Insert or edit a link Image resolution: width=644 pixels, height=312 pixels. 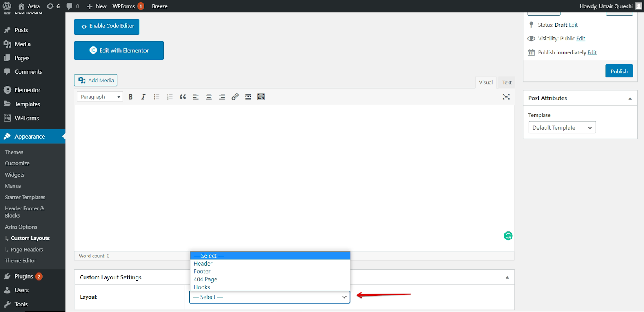point(235,97)
